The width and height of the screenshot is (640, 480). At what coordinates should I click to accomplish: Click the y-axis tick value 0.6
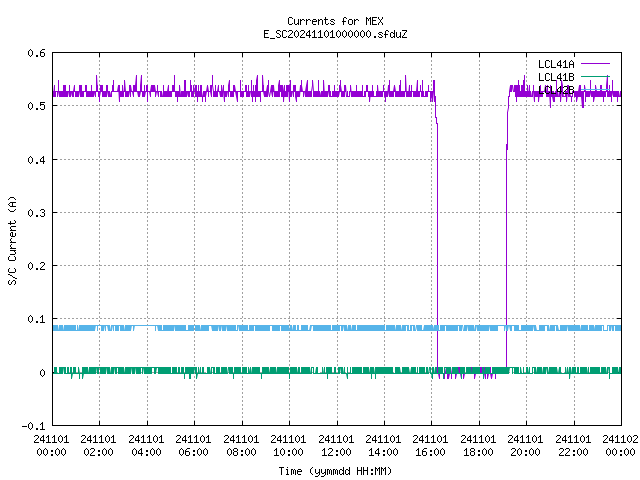point(36,53)
